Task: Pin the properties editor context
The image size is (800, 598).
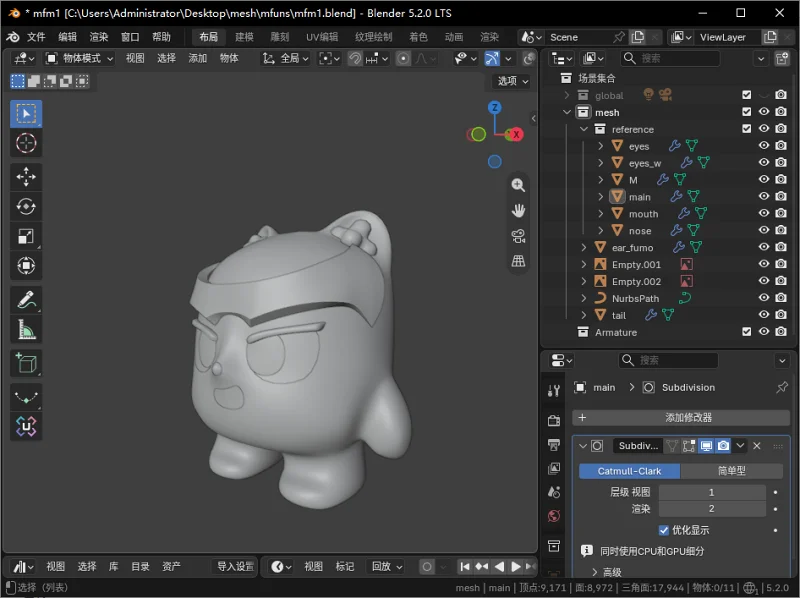Action: (x=782, y=388)
